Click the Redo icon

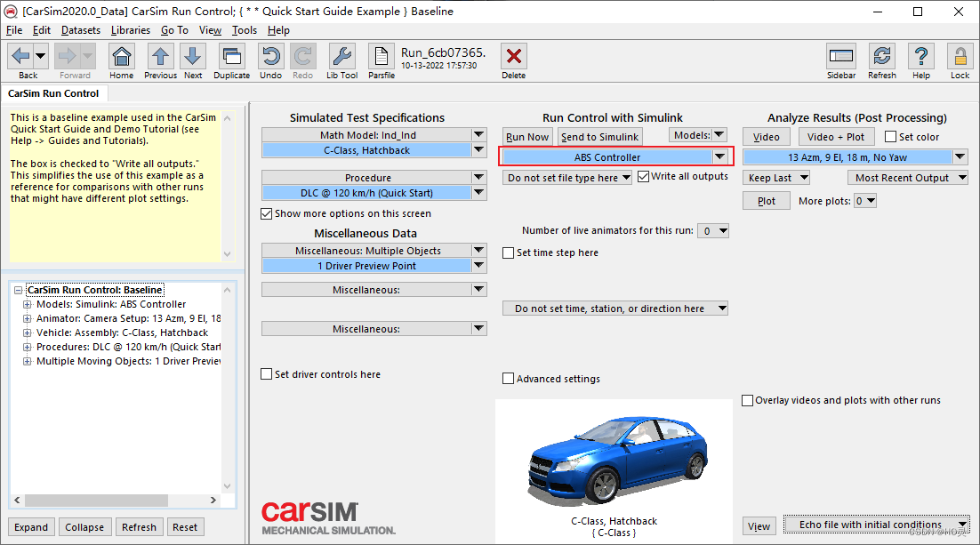(303, 56)
